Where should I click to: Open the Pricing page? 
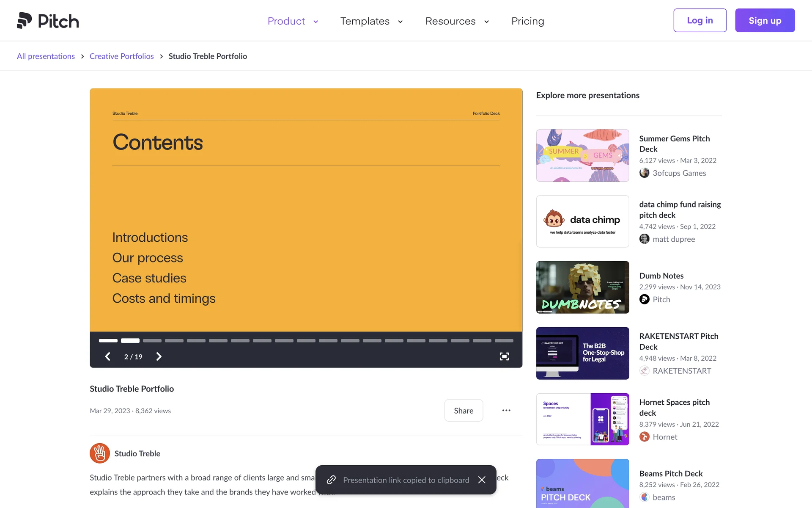[x=527, y=21]
